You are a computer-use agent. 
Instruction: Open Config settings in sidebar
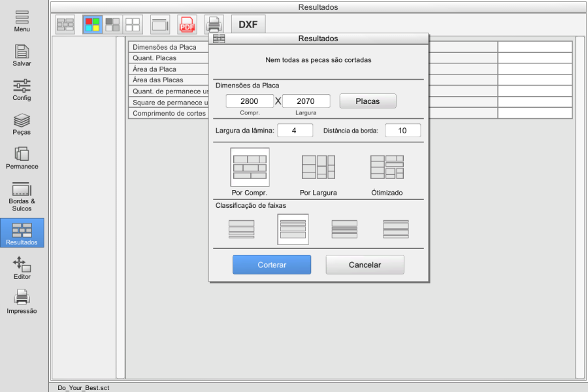click(22, 90)
